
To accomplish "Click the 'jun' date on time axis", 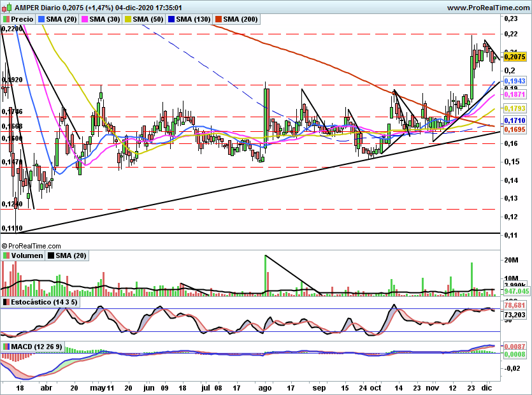I will 148,388.
